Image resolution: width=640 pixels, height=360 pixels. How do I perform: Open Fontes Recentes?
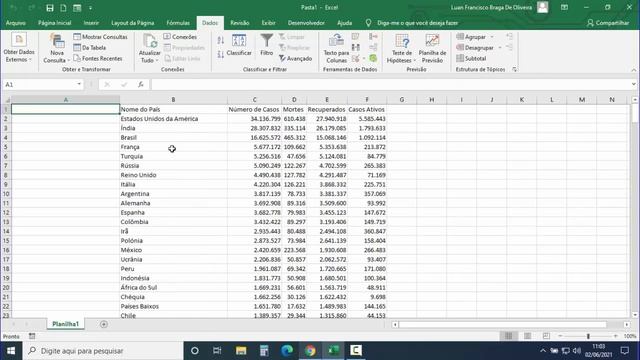98,58
